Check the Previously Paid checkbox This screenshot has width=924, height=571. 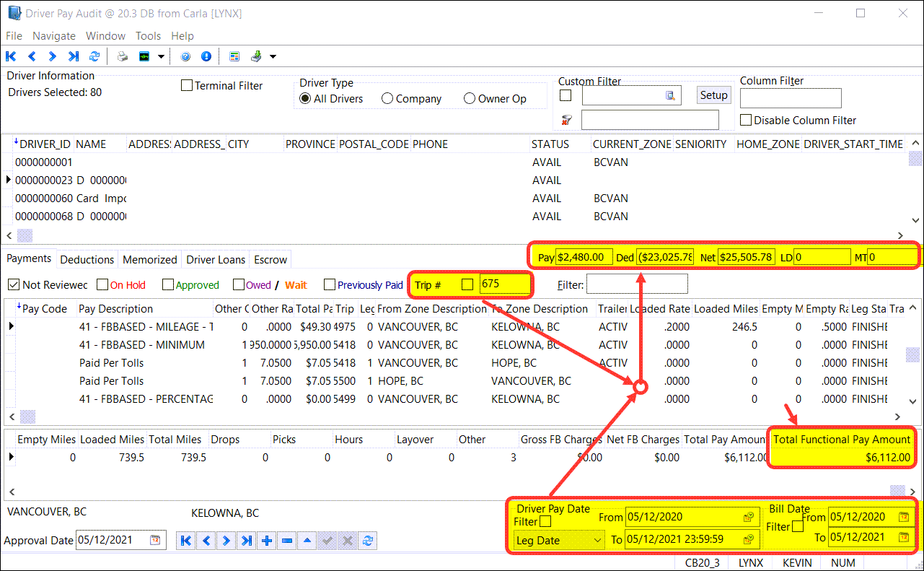330,284
